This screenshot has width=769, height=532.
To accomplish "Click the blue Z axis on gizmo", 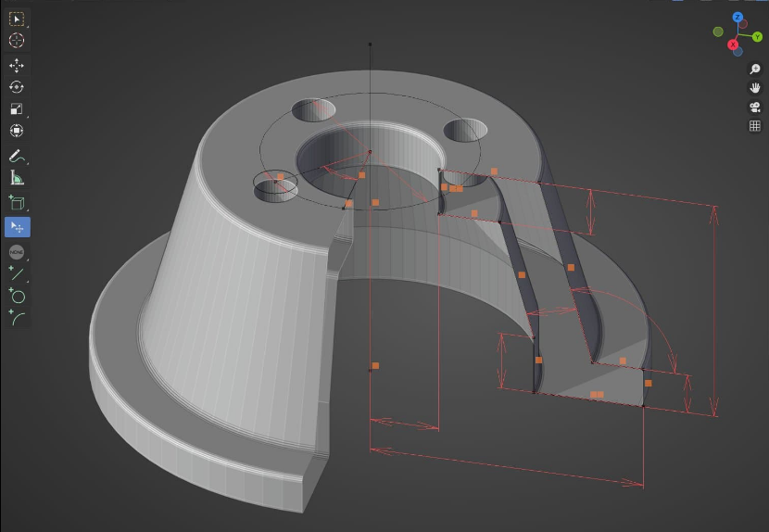I will (737, 18).
